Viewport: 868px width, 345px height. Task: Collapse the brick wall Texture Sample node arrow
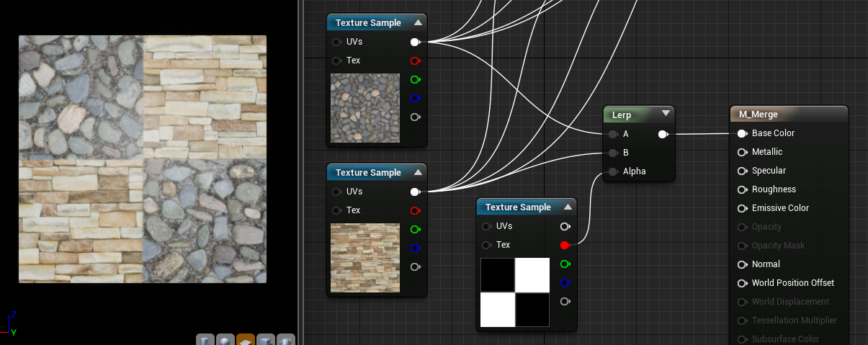418,173
